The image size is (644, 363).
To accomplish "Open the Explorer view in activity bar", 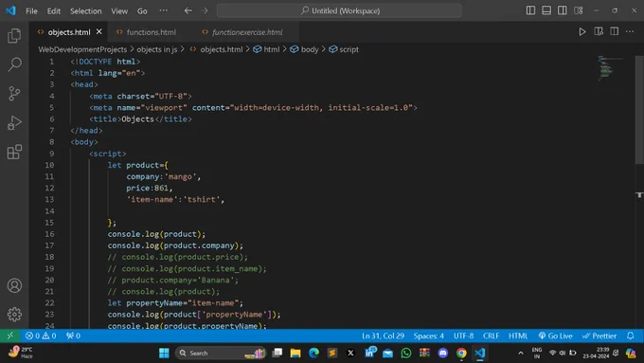I will 14,36.
